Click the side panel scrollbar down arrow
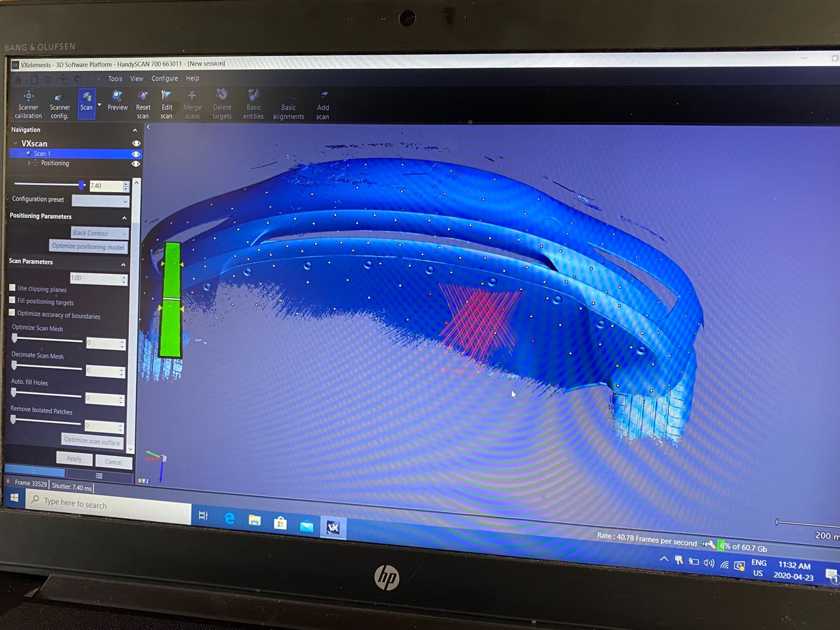Image resolution: width=840 pixels, height=630 pixels. [130, 449]
